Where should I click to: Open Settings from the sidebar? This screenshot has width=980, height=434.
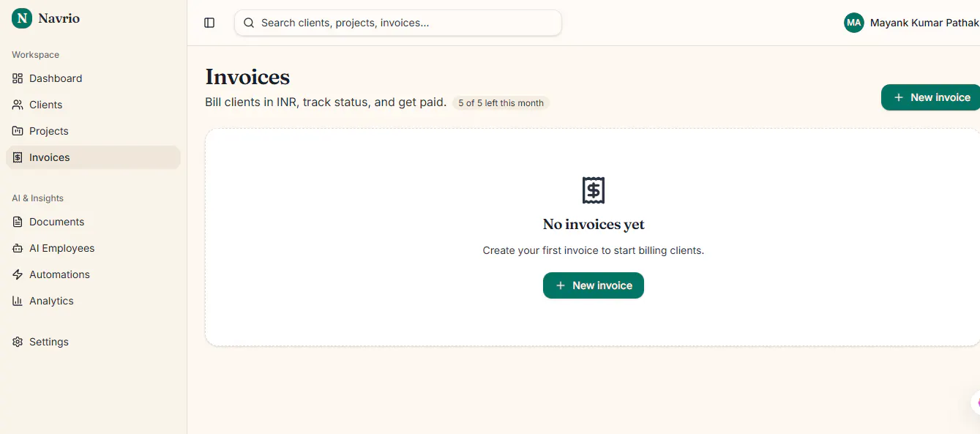(93, 342)
